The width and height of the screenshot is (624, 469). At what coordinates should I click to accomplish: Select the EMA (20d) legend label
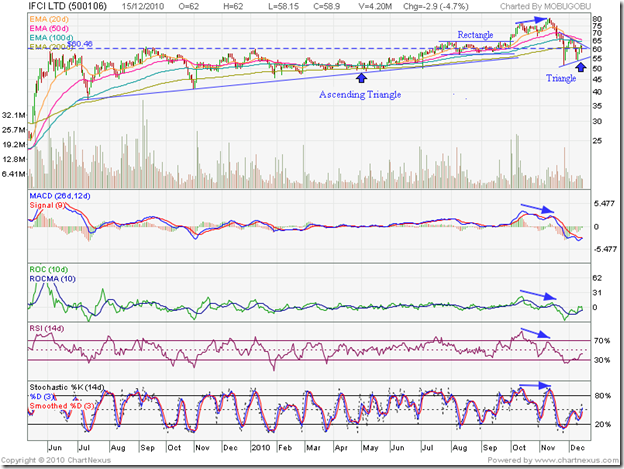(49, 19)
